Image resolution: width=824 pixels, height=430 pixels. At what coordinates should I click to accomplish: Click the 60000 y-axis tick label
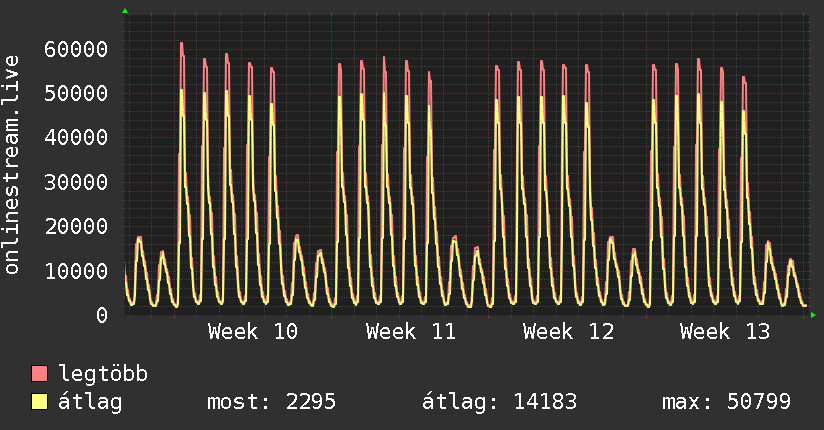coord(76,49)
